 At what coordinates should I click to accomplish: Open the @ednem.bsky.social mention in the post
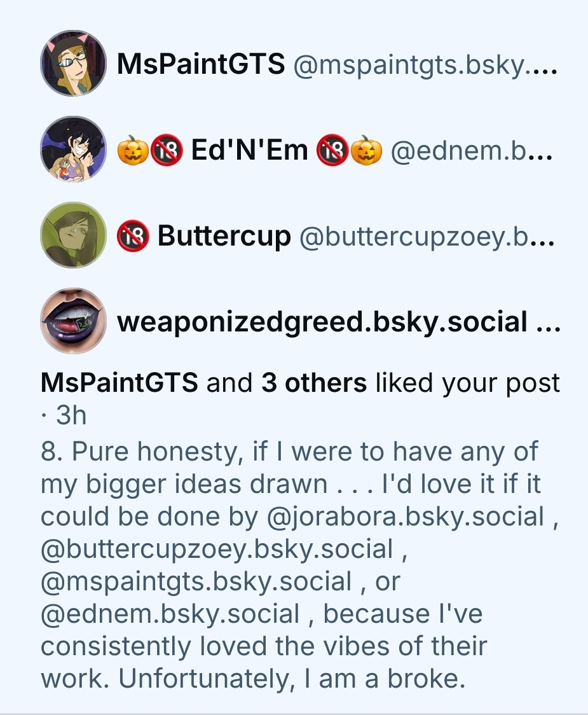pyautogui.click(x=170, y=614)
